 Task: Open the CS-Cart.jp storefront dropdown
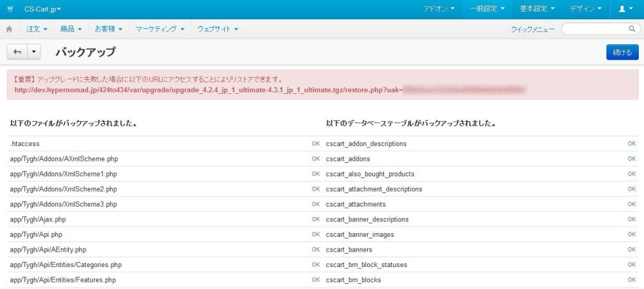pyautogui.click(x=43, y=9)
